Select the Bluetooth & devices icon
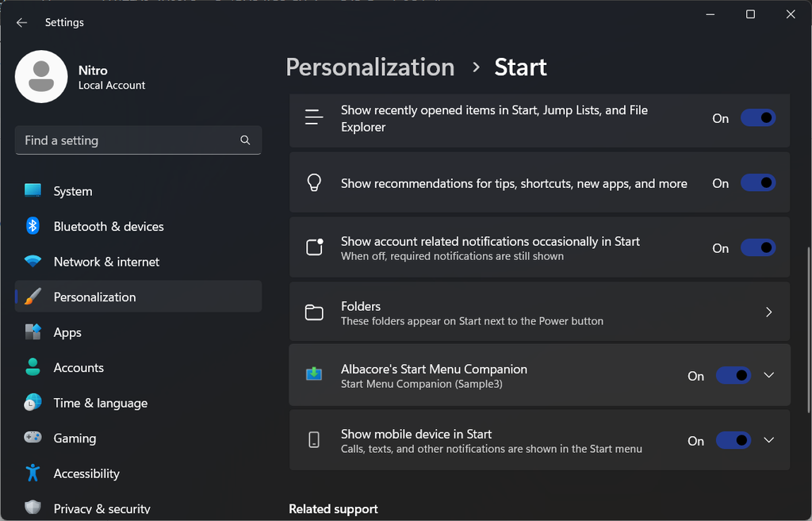Image resolution: width=812 pixels, height=521 pixels. [33, 226]
